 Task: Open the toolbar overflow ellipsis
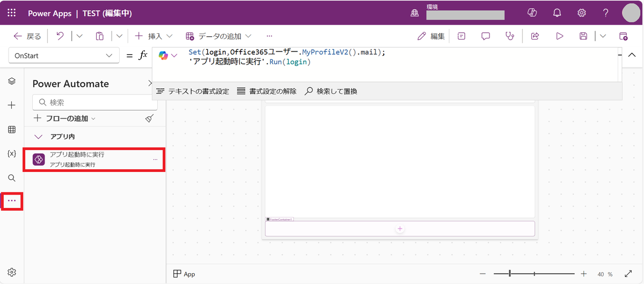point(269,36)
